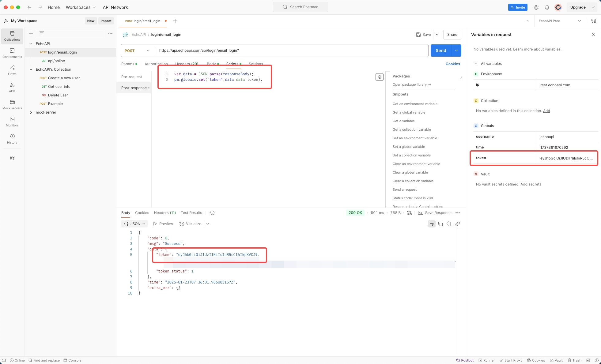The width and height of the screenshot is (601, 364).
Task: Click the Add secrets link
Action: pyautogui.click(x=531, y=184)
